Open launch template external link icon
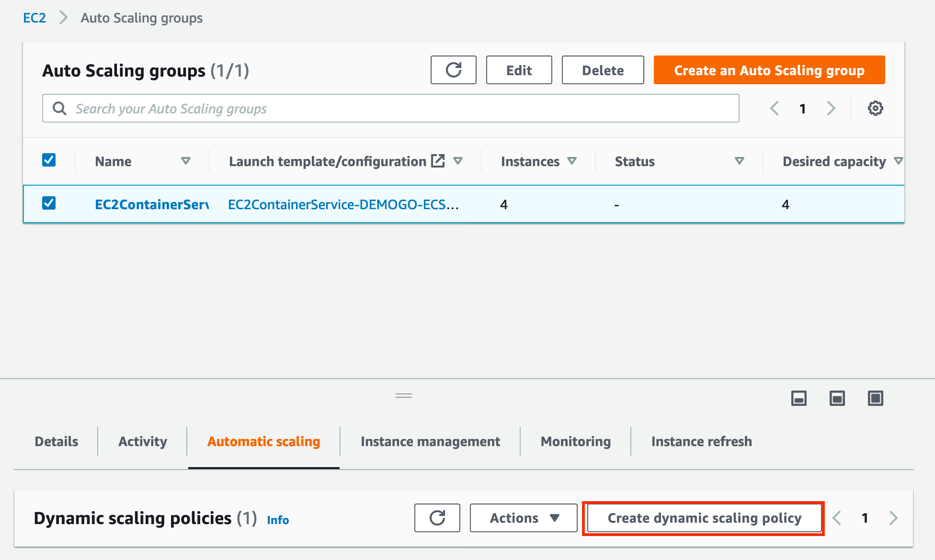Viewport: 935px width, 560px height. tap(438, 161)
